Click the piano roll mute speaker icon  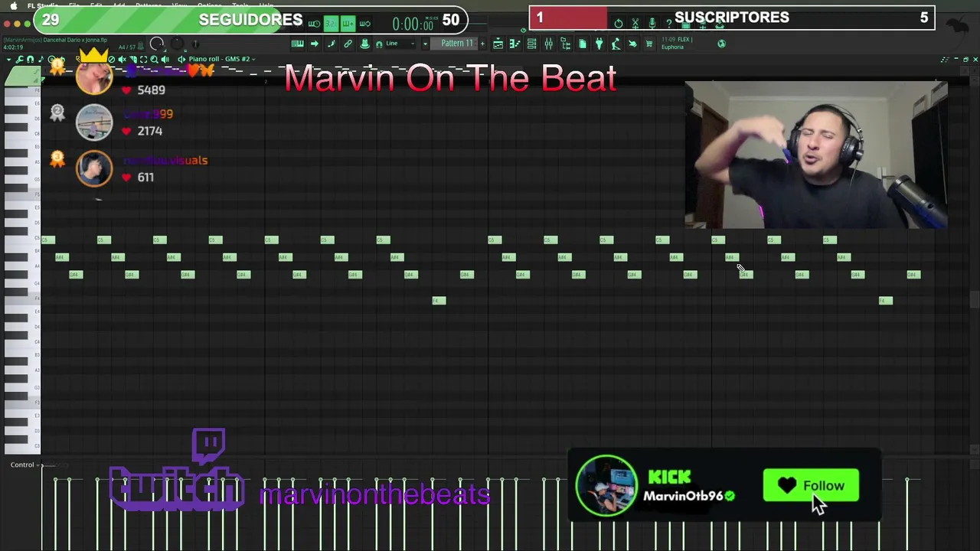(122, 59)
